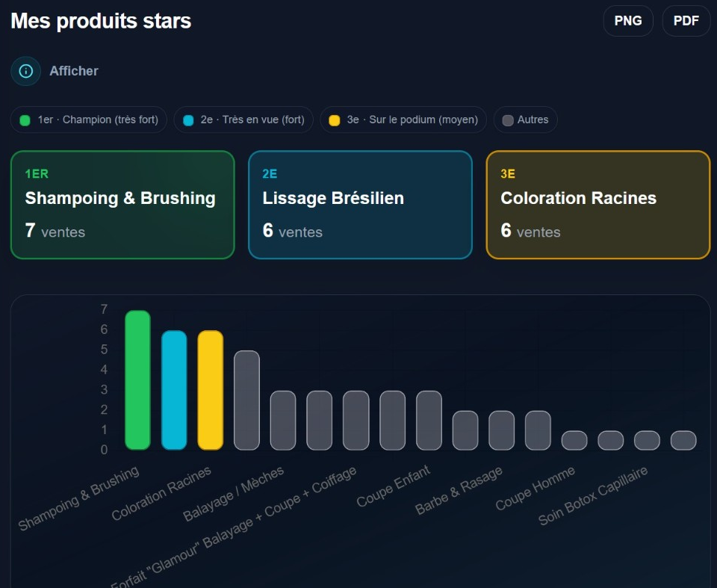Toggle the yellow 3e Sur le podium chip

pos(403,120)
